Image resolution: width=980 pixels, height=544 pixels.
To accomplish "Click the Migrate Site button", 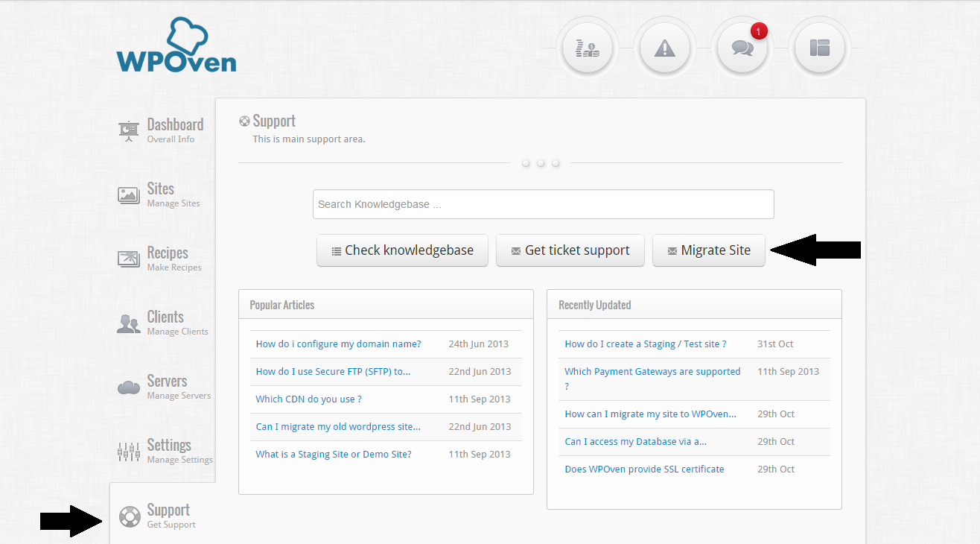I will (708, 250).
